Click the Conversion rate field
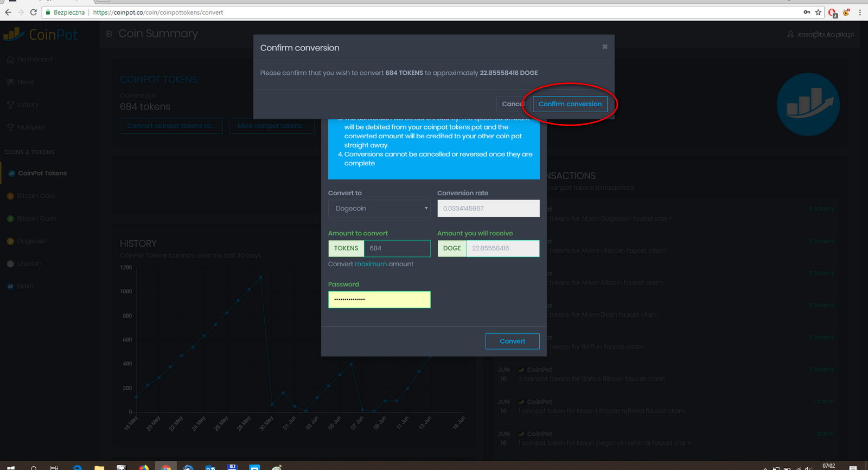This screenshot has height=470, width=868. [488, 208]
